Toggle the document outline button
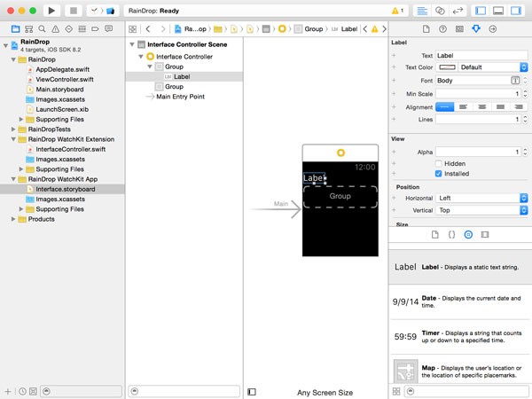Screen dimensions: 532x399 tap(252, 392)
